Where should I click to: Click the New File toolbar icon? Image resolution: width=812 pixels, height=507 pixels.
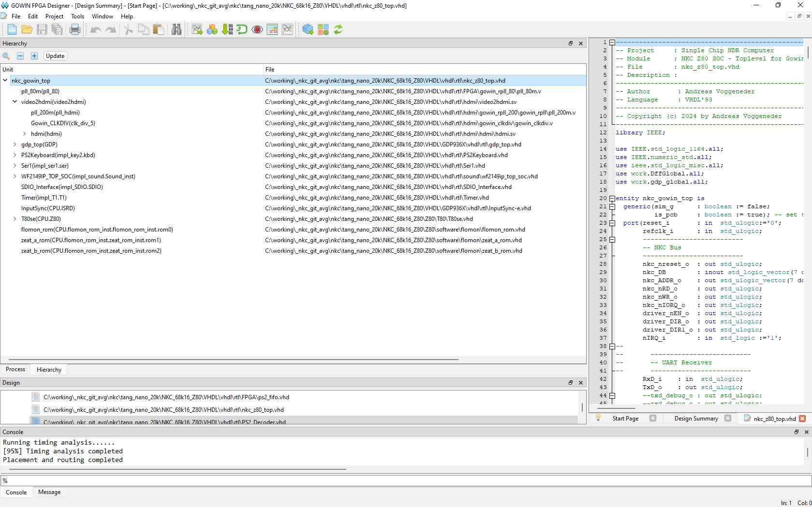click(12, 29)
